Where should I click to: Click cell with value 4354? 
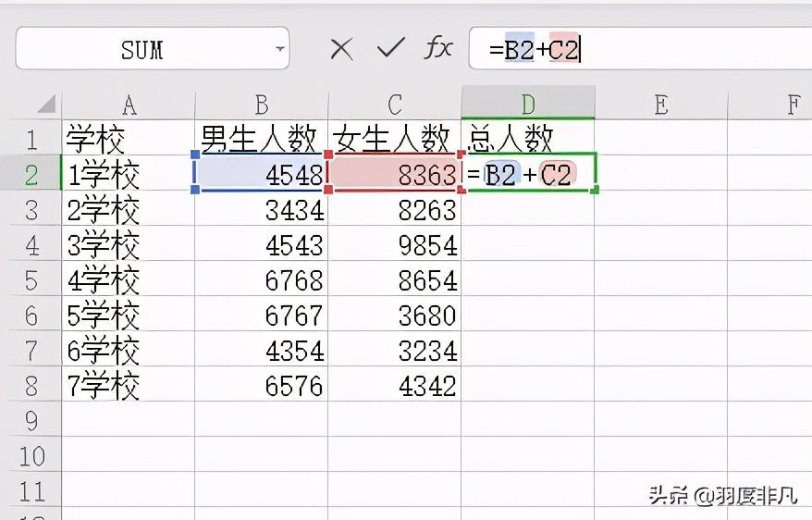(262, 350)
